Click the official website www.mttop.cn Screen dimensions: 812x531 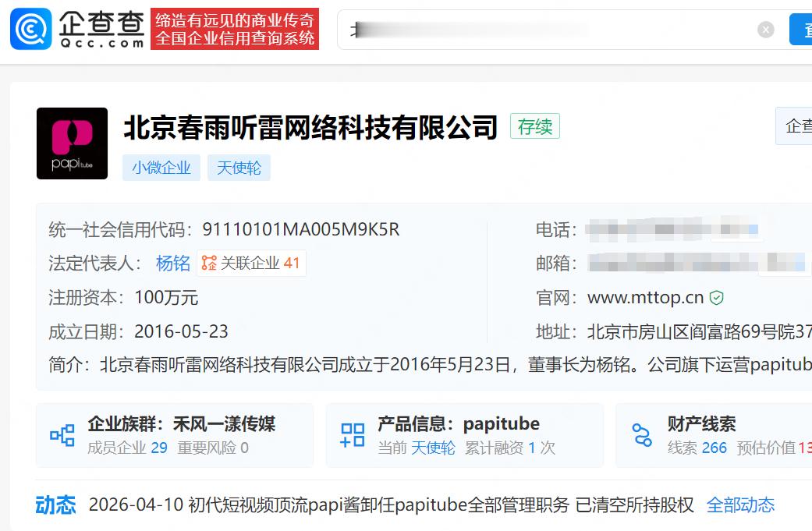pyautogui.click(x=645, y=298)
